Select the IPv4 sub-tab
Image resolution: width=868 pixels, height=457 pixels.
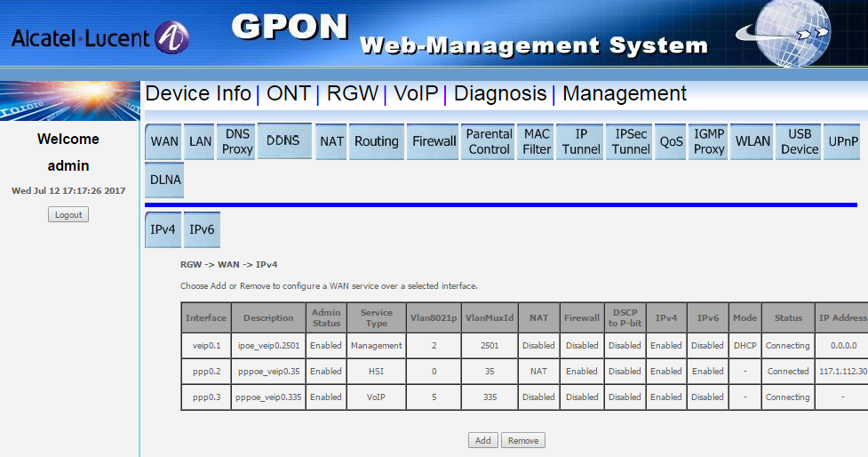[x=163, y=229]
